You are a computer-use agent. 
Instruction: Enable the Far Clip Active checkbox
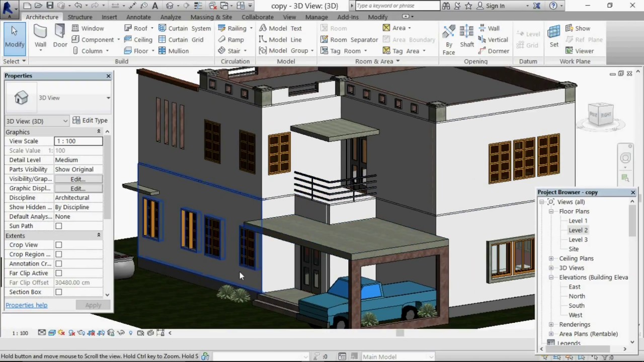coord(58,273)
